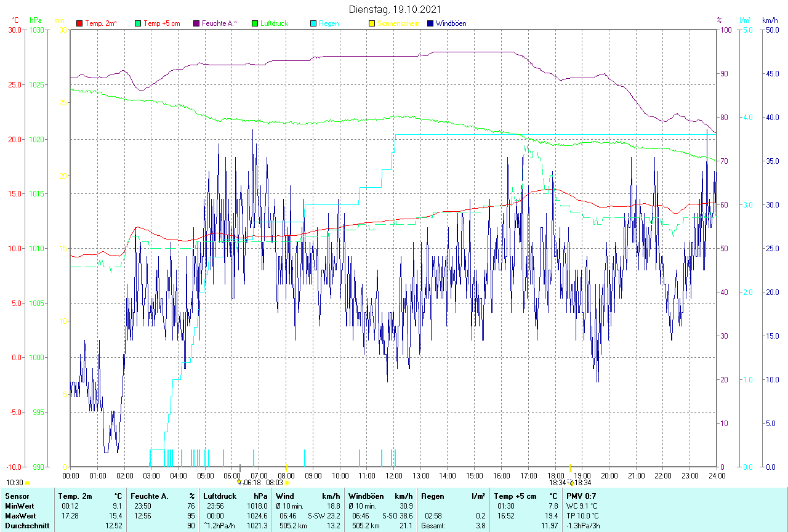Viewport: 788px width, 532px height.
Task: Click the Gesamt: rain total label
Action: pos(433,526)
